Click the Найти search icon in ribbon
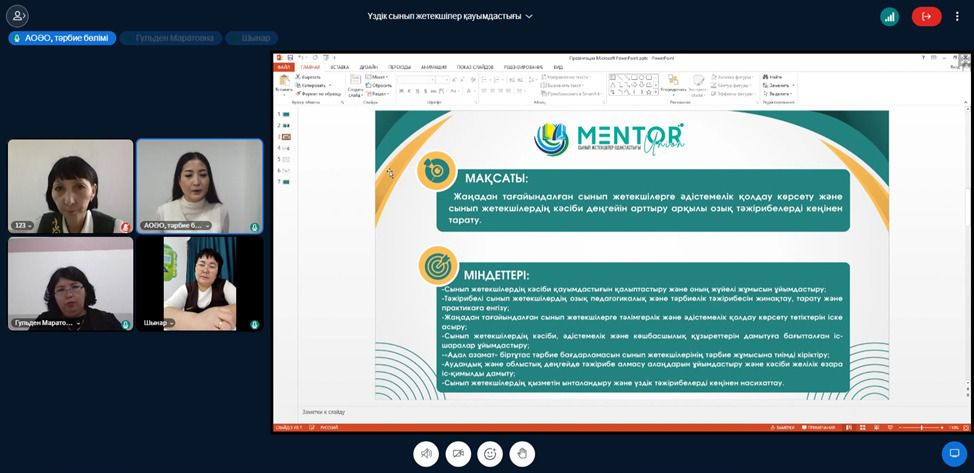This screenshot has width=974, height=473. (x=776, y=77)
